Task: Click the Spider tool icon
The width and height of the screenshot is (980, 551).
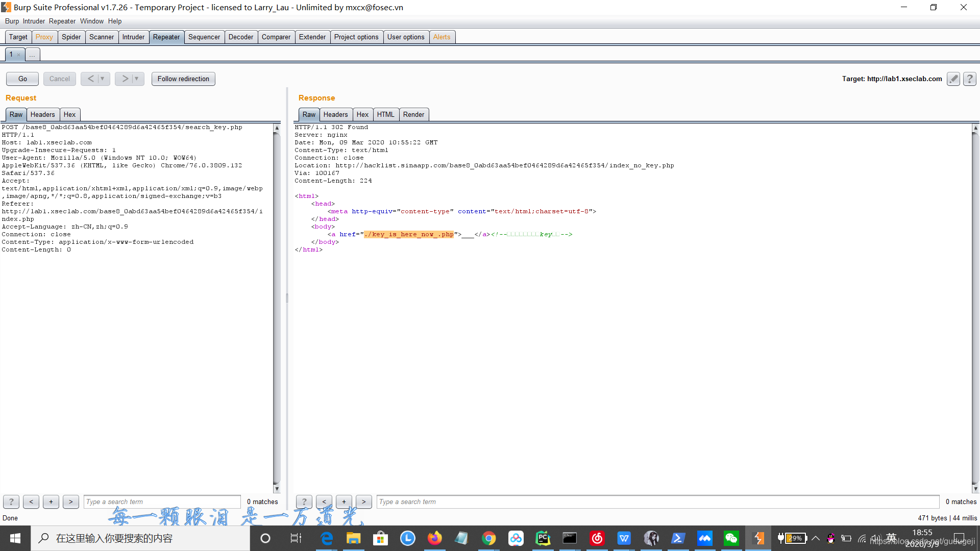Action: click(x=71, y=36)
